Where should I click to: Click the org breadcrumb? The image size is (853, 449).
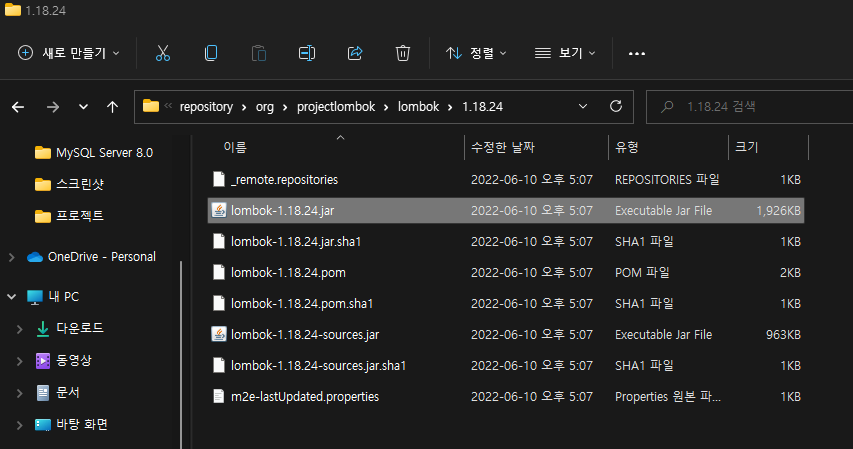tap(265, 107)
